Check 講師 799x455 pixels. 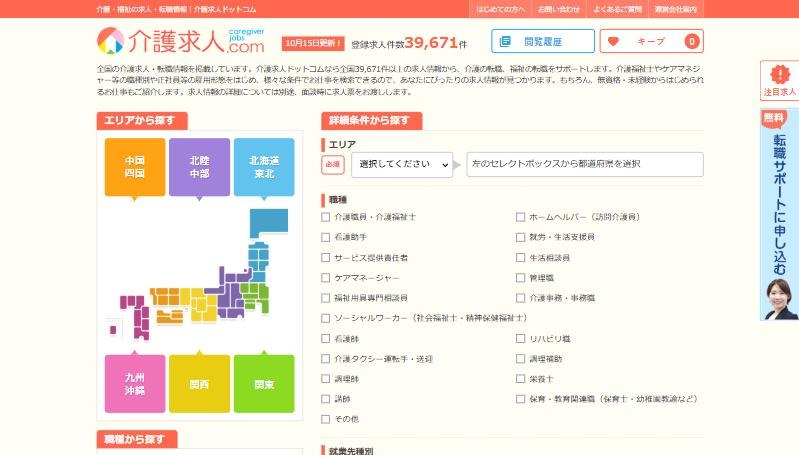click(x=326, y=399)
